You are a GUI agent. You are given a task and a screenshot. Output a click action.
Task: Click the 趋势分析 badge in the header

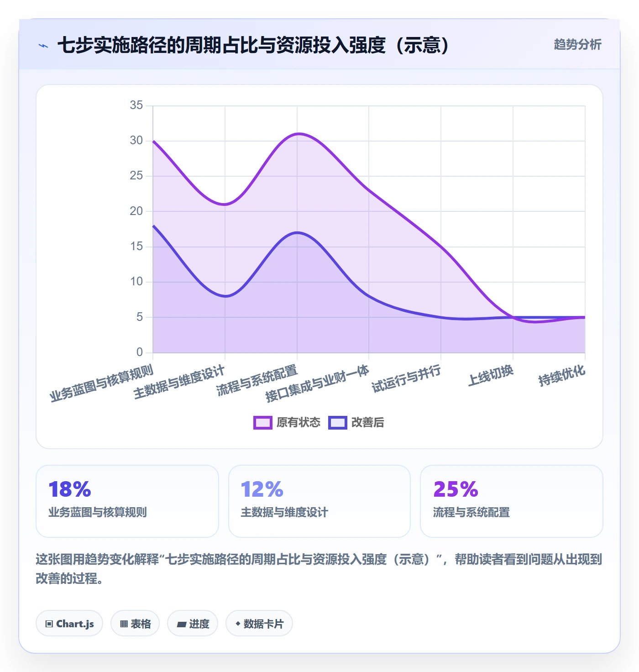coord(577,45)
